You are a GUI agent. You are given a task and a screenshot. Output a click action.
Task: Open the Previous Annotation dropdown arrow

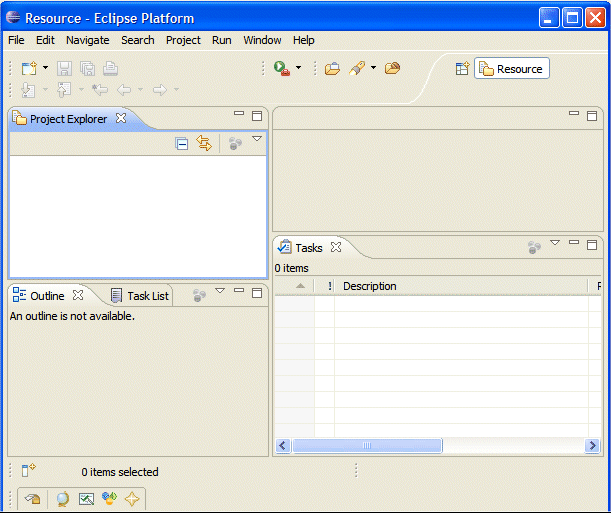pyautogui.click(x=81, y=90)
